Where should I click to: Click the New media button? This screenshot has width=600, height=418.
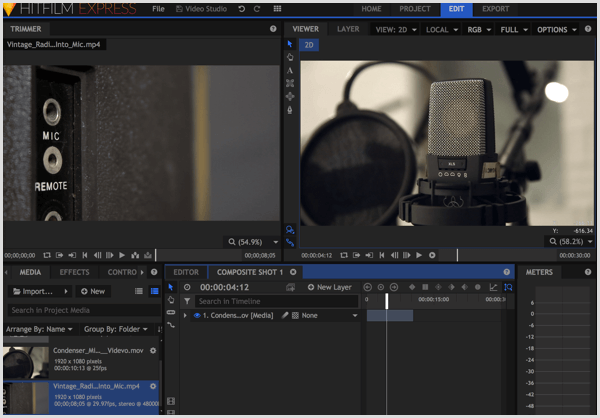(x=93, y=291)
